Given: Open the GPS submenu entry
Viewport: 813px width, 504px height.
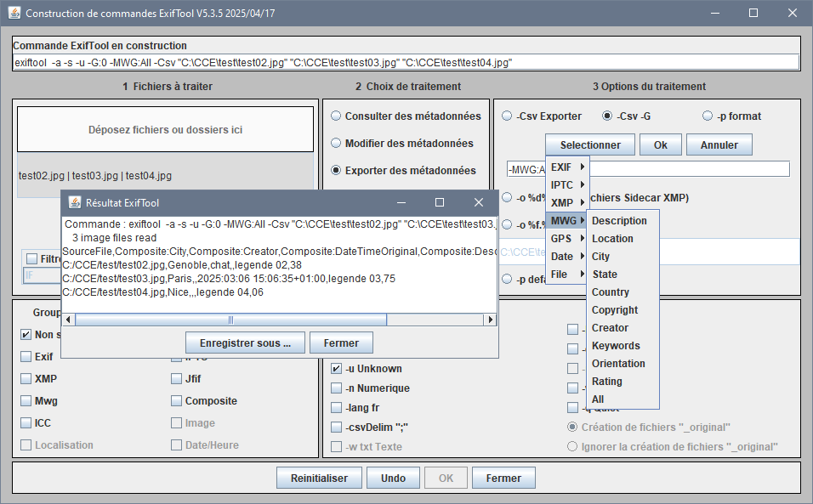Looking at the screenshot, I should point(567,239).
